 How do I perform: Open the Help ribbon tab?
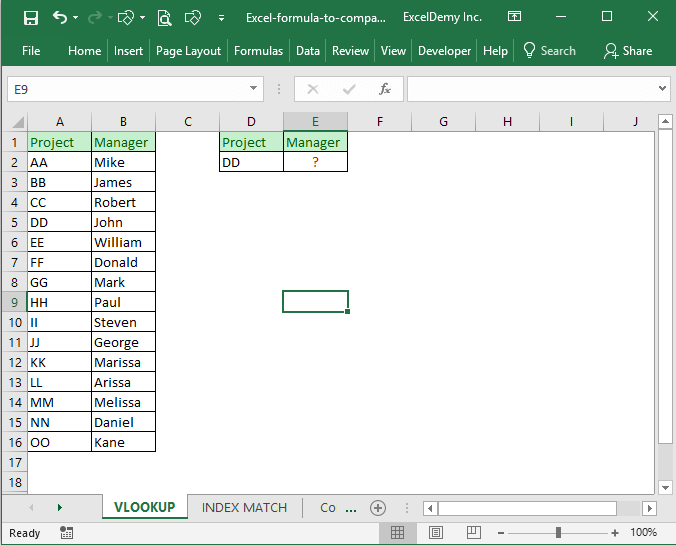click(x=495, y=51)
